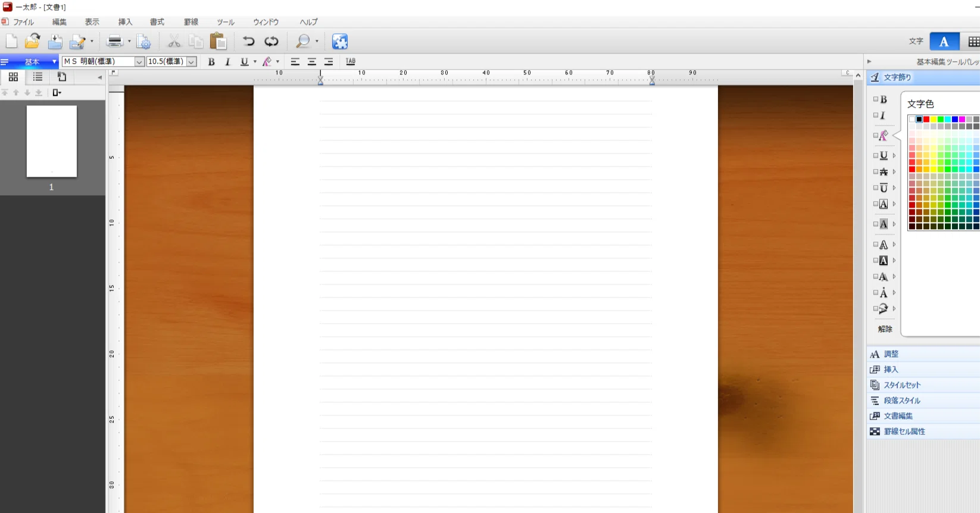Open the 書式 menu
Viewport: 980px width, 513px height.
point(157,22)
